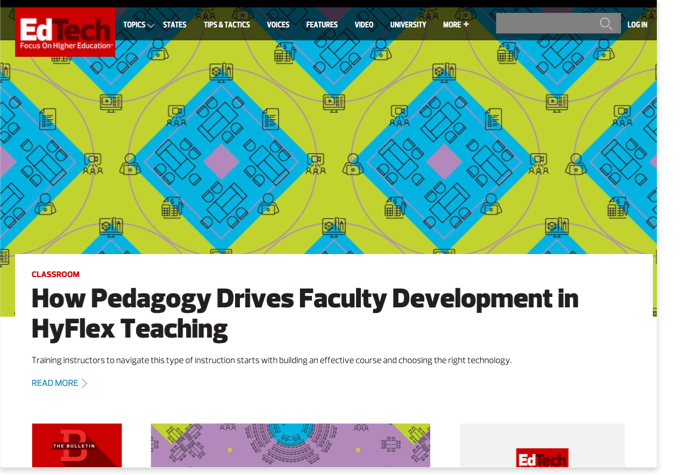Click the EdTech logo
Viewport: 681px width, 475px height.
tap(65, 32)
